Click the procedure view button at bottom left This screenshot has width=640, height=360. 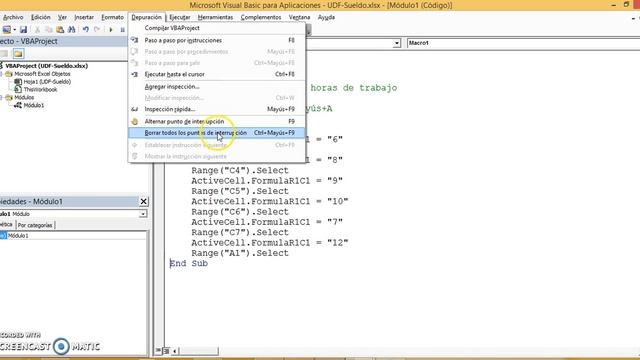tap(158, 351)
